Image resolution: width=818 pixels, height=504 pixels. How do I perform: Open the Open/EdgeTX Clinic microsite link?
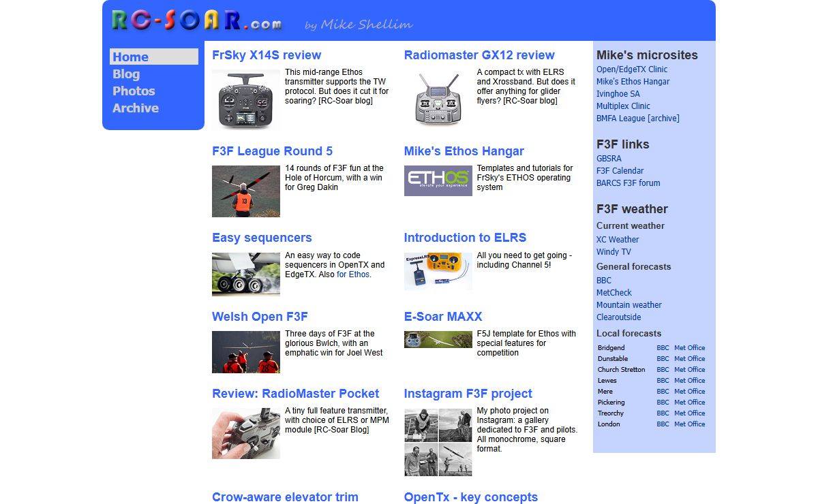tap(632, 69)
